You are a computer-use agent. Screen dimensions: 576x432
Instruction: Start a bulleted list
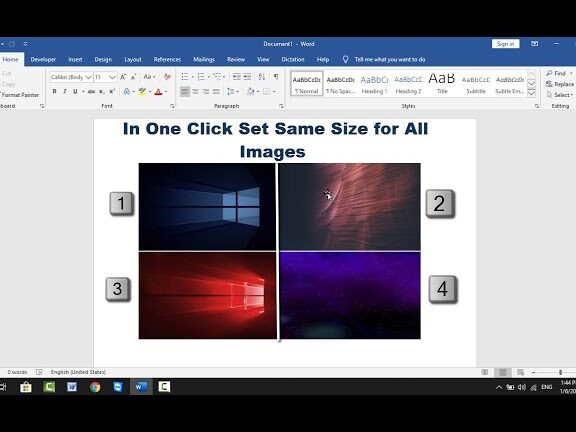coord(185,77)
